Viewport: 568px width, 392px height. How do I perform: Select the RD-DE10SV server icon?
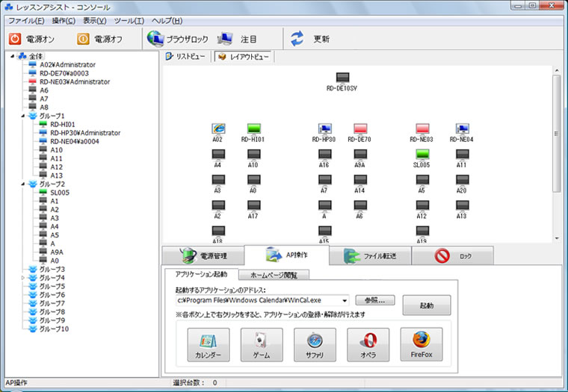click(342, 78)
